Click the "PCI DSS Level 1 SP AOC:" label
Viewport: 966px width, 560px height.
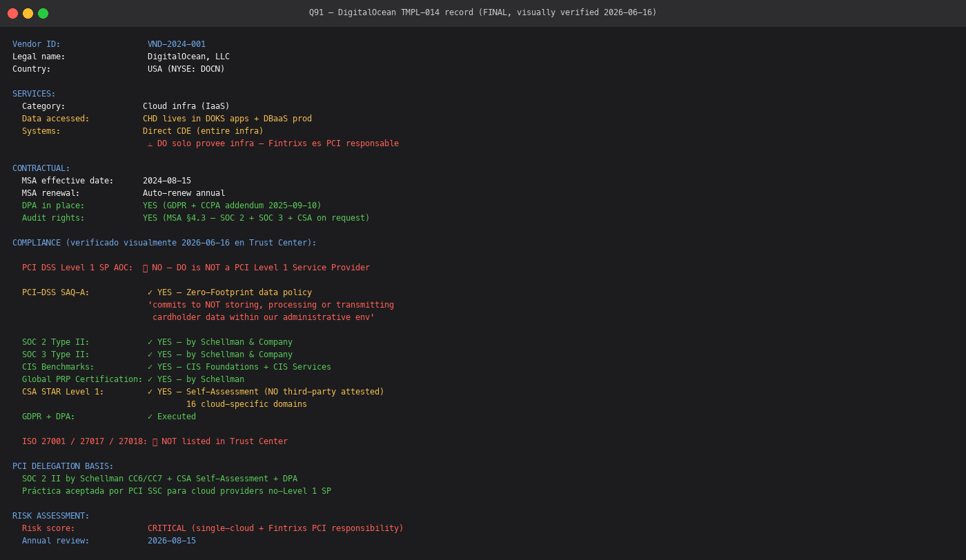77,268
